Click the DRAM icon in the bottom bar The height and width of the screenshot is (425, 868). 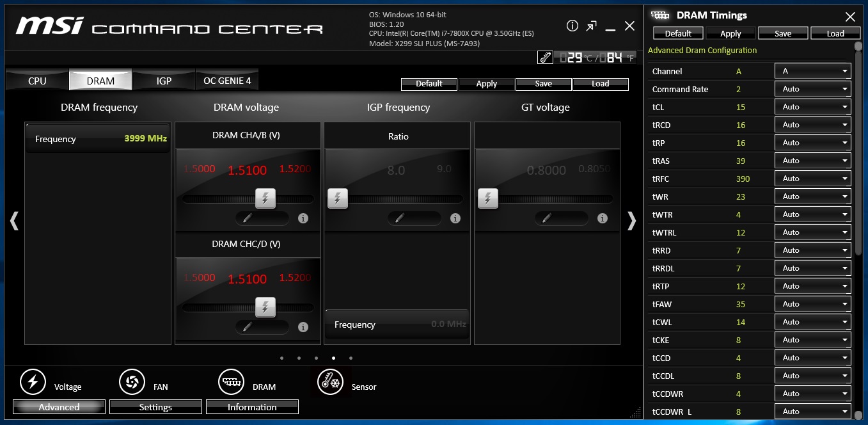[231, 382]
